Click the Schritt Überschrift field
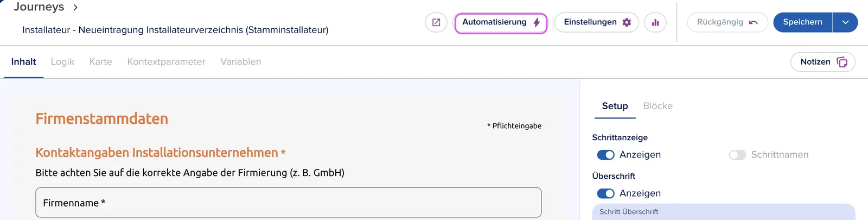868x220 pixels. coord(724,212)
